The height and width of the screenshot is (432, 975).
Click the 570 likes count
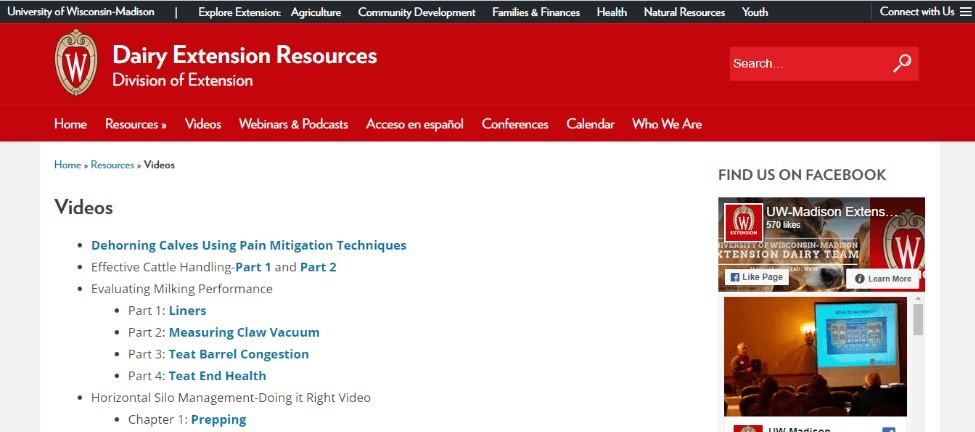click(783, 225)
